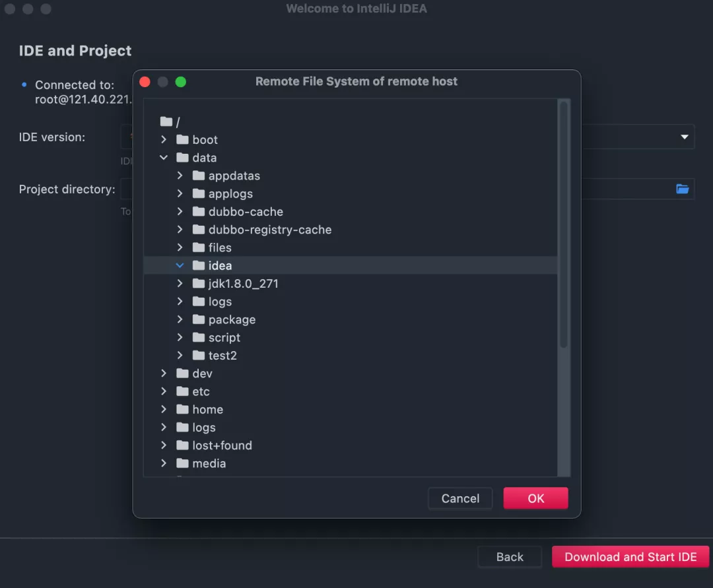Click the file tree vertical scrollbar
The image size is (713, 588).
563,224
